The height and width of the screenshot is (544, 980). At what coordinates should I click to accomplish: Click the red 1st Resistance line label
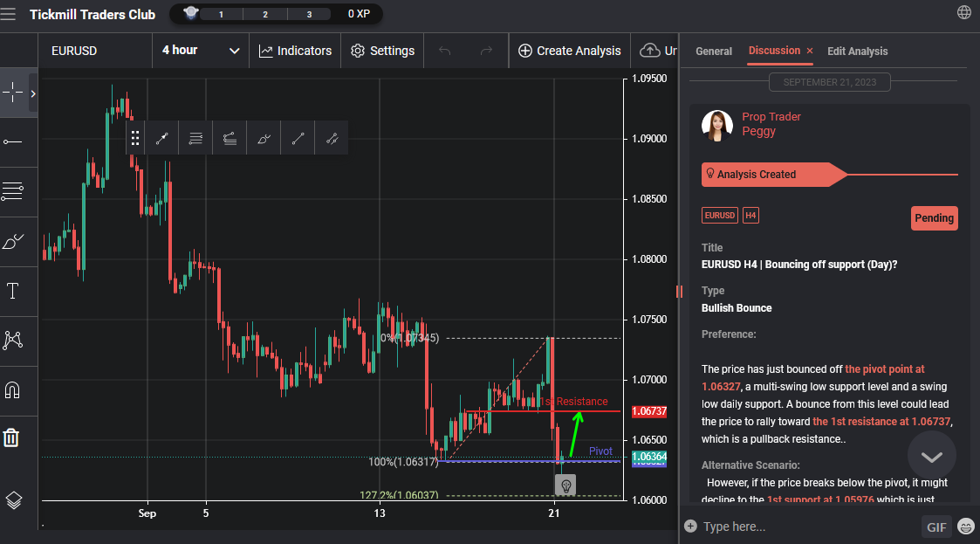(x=573, y=402)
